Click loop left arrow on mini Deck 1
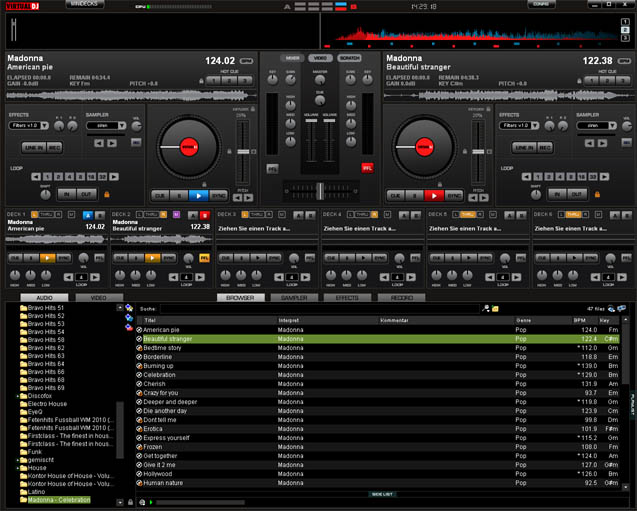The image size is (637, 511). (x=68, y=277)
